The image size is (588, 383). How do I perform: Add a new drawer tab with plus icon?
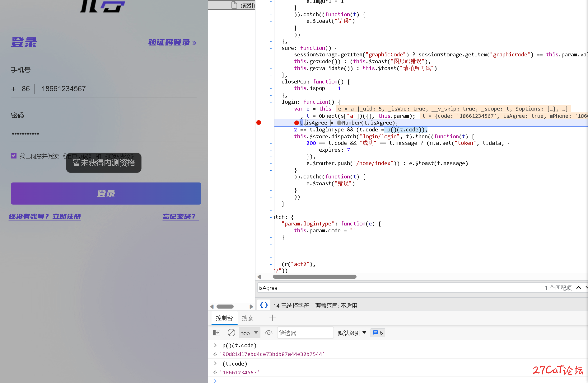(272, 318)
